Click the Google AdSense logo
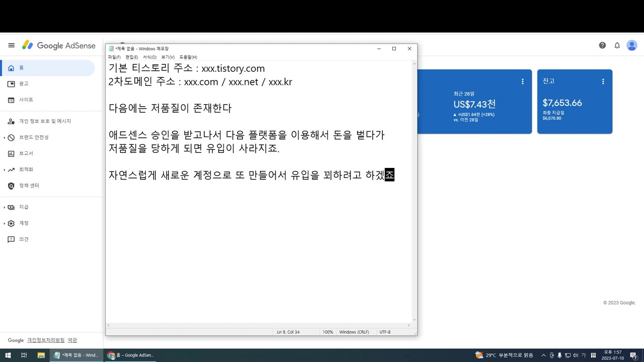 [58, 45]
